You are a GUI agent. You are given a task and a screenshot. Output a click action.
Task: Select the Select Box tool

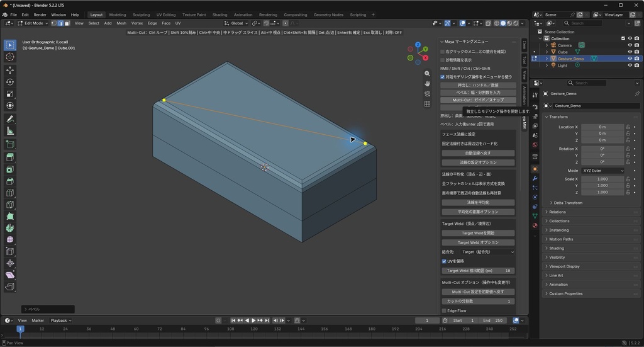tap(10, 45)
